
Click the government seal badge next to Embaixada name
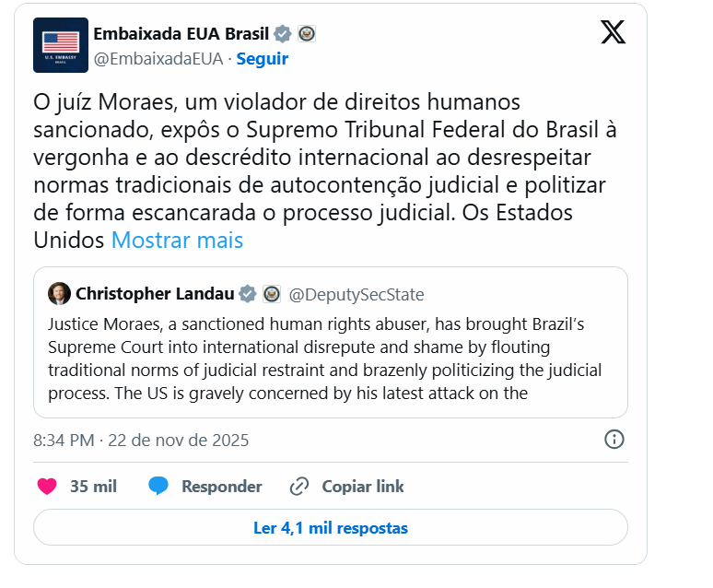[306, 34]
